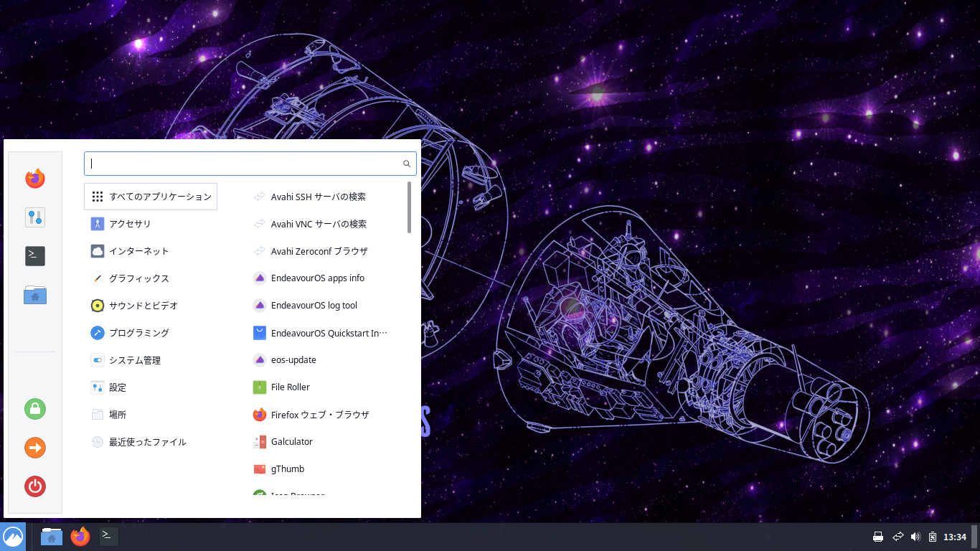Open the terminal icon in favorites sidebar
This screenshot has height=551, width=980.
pos(35,256)
